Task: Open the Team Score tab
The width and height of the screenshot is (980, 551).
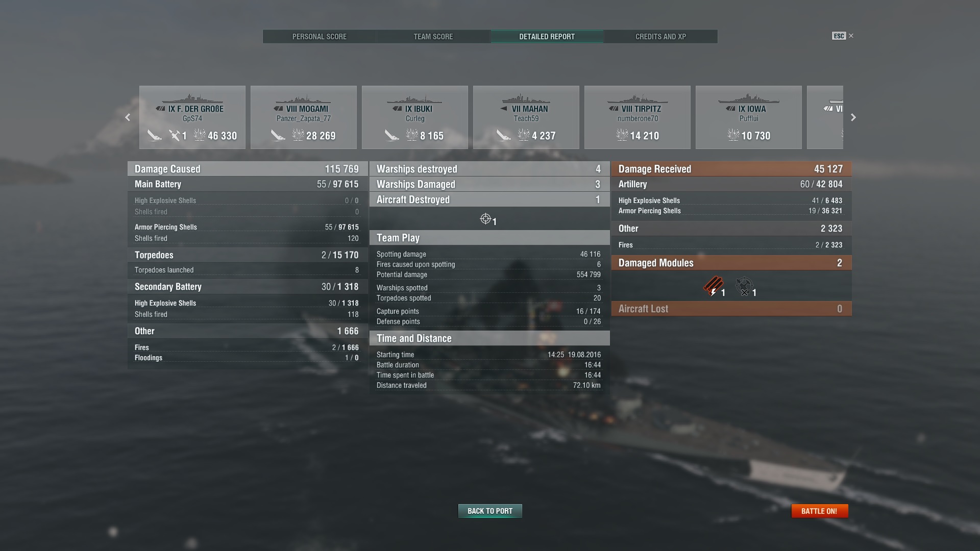Action: pos(433,37)
